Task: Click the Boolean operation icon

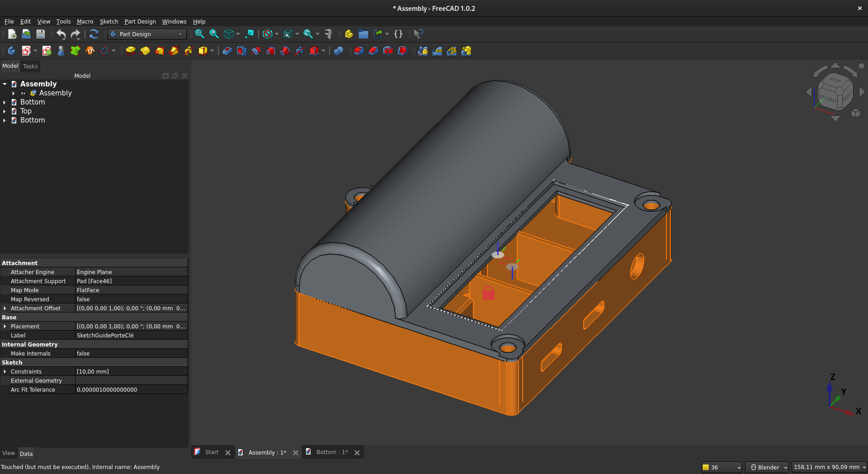Action: coord(338,51)
